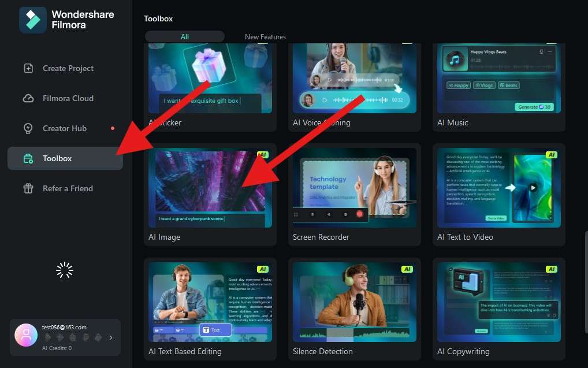Click the red record button in Screen Recorder preview
The image size is (588, 368).
click(359, 214)
